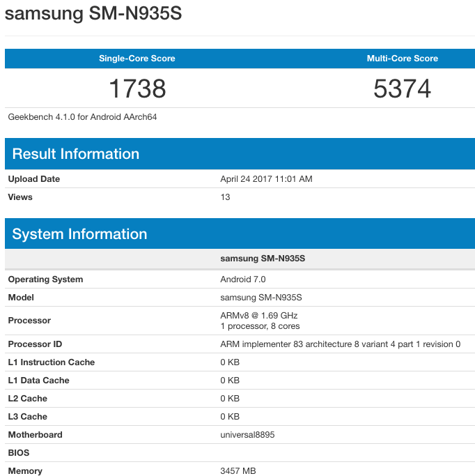Select '1 processor, 8 cores' text
This screenshot has height=476, width=475.
pos(260,326)
